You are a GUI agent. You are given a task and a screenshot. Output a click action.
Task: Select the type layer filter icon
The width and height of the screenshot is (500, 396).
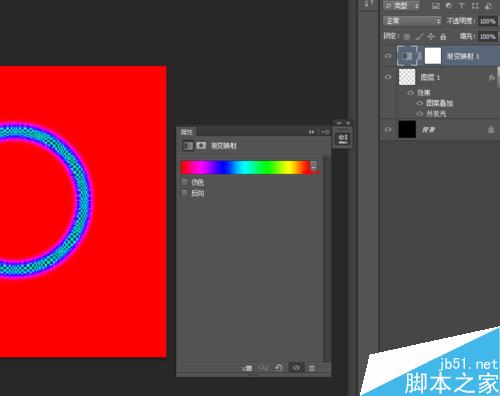[462, 6]
